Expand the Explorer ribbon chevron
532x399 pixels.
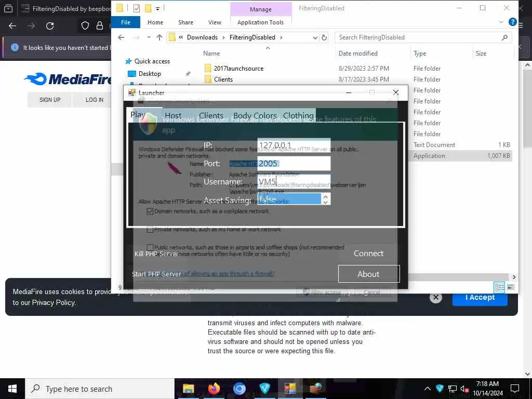501,22
